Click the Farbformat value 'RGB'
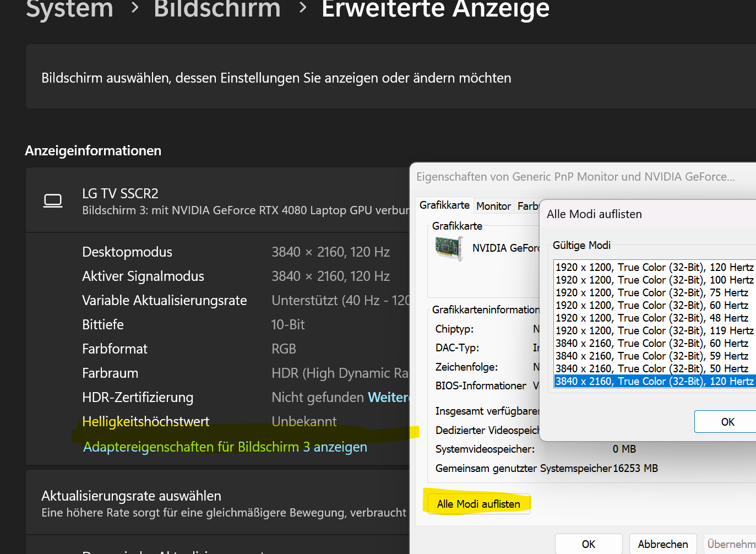This screenshot has width=756, height=554. click(x=284, y=349)
